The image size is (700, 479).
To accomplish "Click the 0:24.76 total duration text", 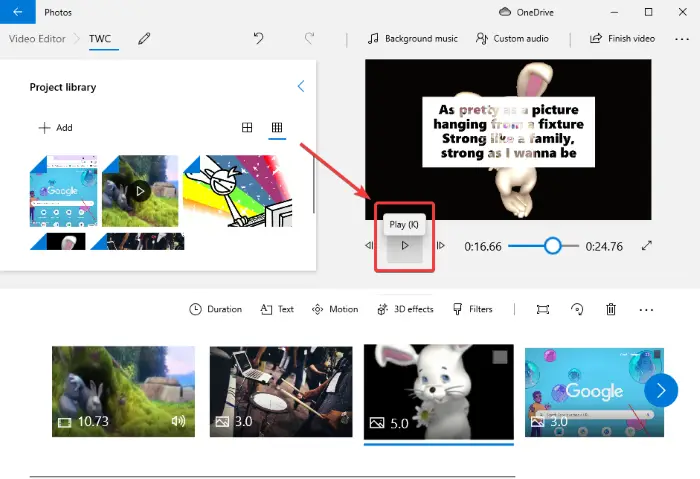I will coord(604,246).
